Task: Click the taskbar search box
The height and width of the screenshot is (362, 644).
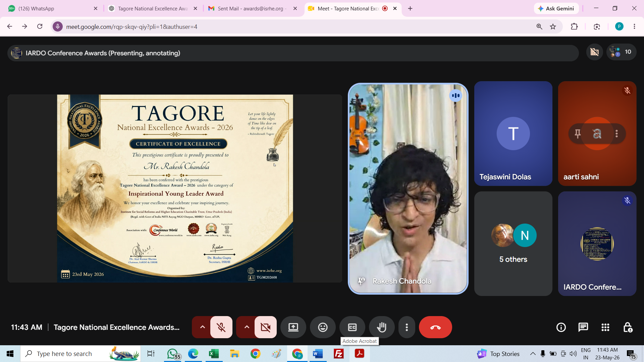Action: point(80,354)
